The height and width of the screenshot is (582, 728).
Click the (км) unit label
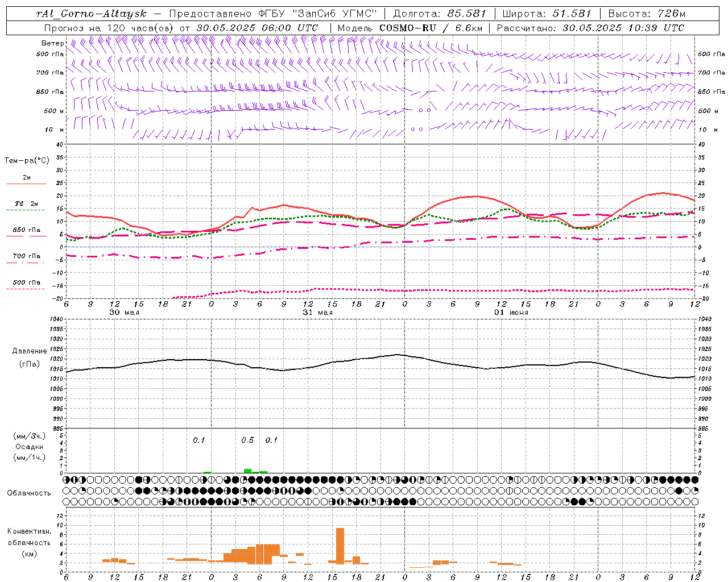(x=29, y=554)
